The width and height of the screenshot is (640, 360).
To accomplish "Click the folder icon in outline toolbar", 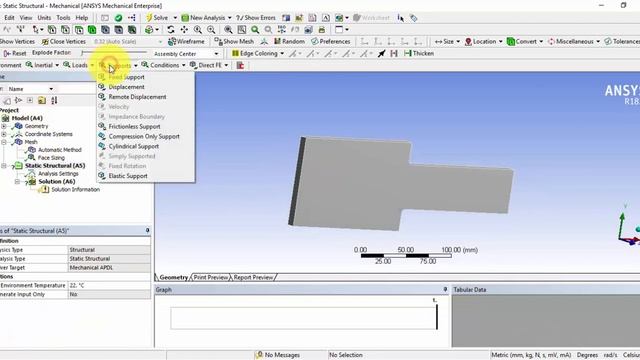I will [x=42, y=100].
